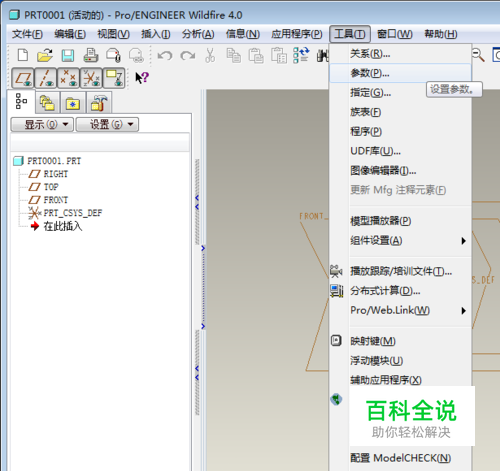Choose 分布式计算(D)... menu entry
The image size is (500, 471).
(400, 291)
